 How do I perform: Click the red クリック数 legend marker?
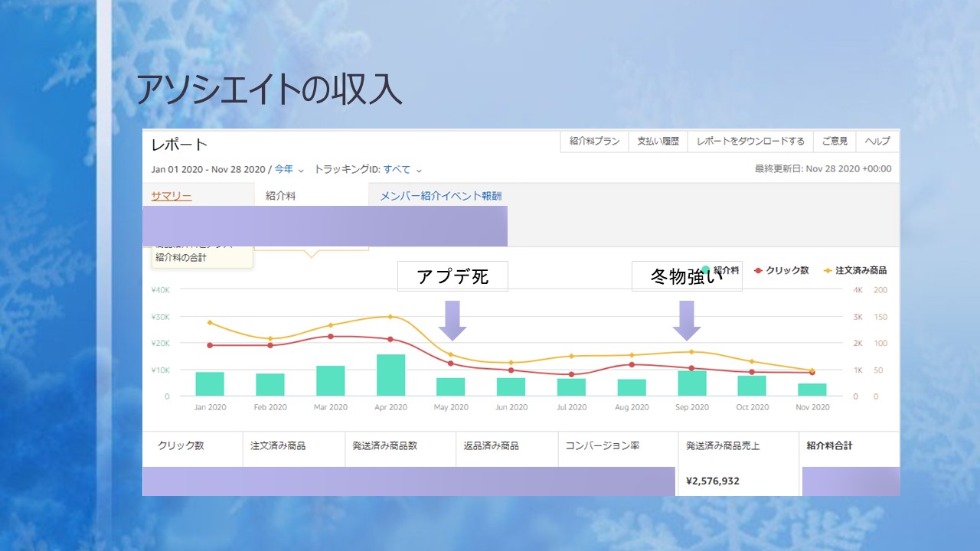[x=758, y=271]
